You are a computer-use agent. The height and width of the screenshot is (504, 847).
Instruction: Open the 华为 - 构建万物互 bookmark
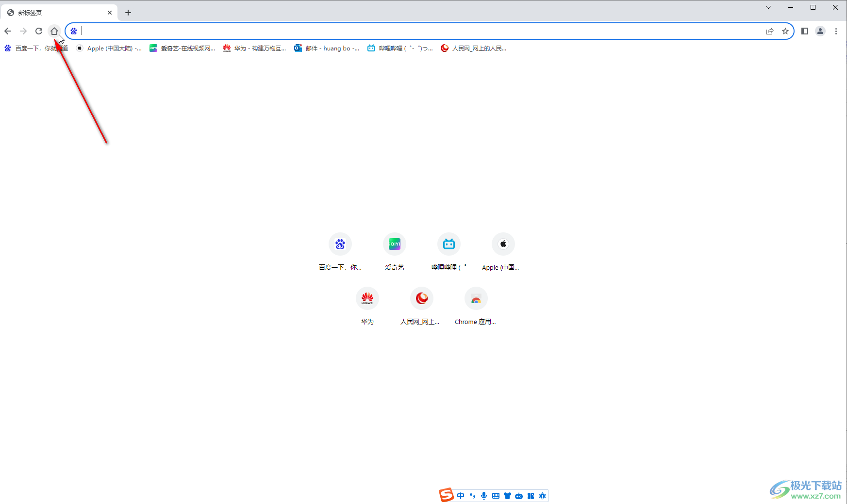coord(255,48)
